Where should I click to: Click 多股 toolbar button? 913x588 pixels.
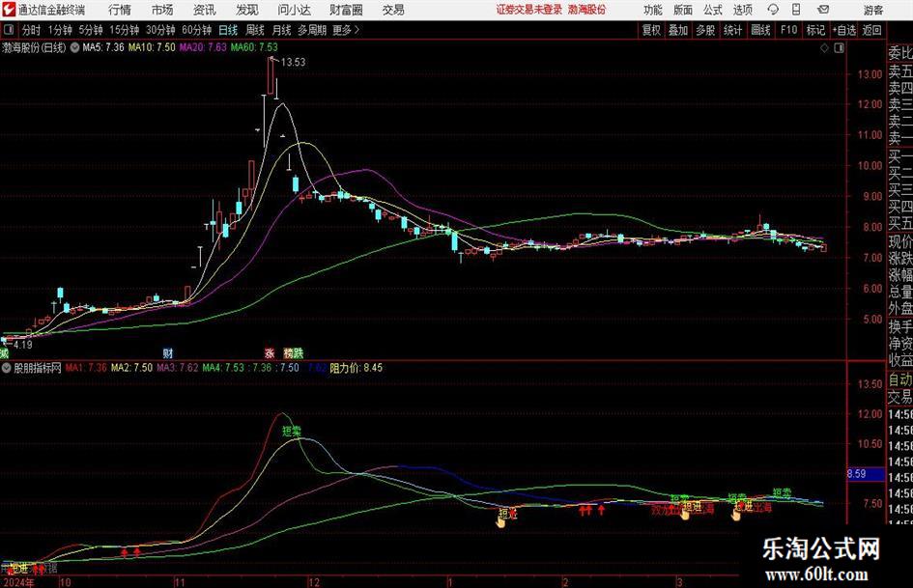pos(705,30)
